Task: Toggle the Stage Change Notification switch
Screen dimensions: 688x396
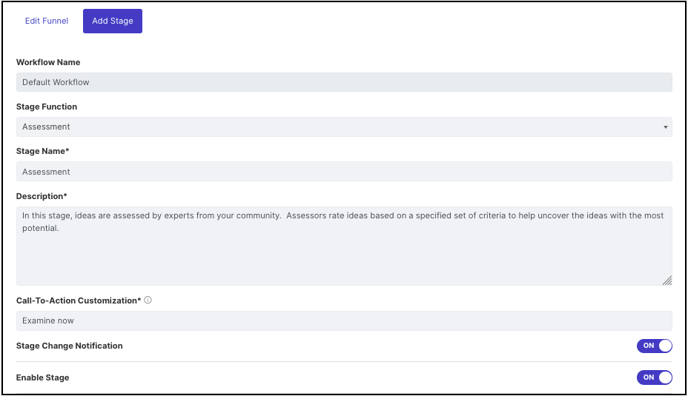Action: [x=654, y=346]
